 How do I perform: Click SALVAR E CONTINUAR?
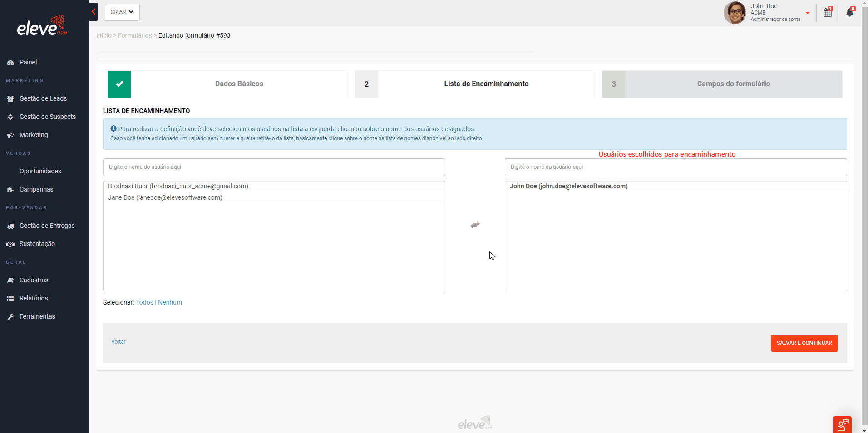pyautogui.click(x=804, y=343)
